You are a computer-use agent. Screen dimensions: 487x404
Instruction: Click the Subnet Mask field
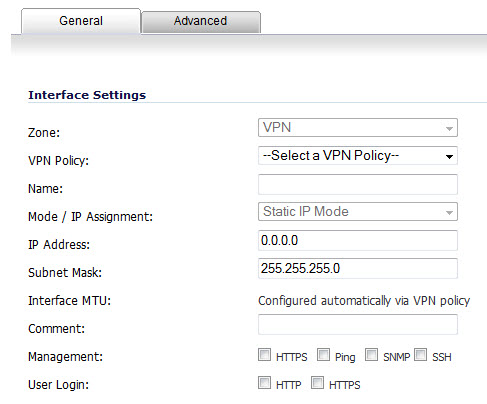358,268
